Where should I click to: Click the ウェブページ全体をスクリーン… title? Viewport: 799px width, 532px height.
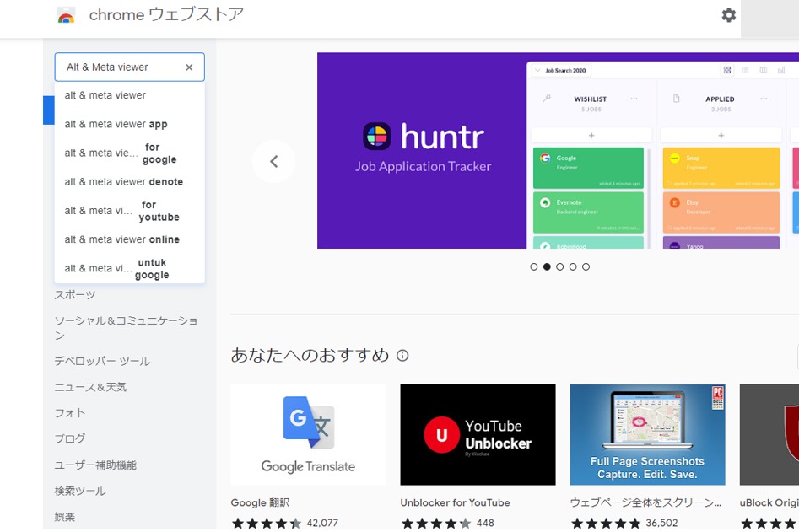(645, 503)
